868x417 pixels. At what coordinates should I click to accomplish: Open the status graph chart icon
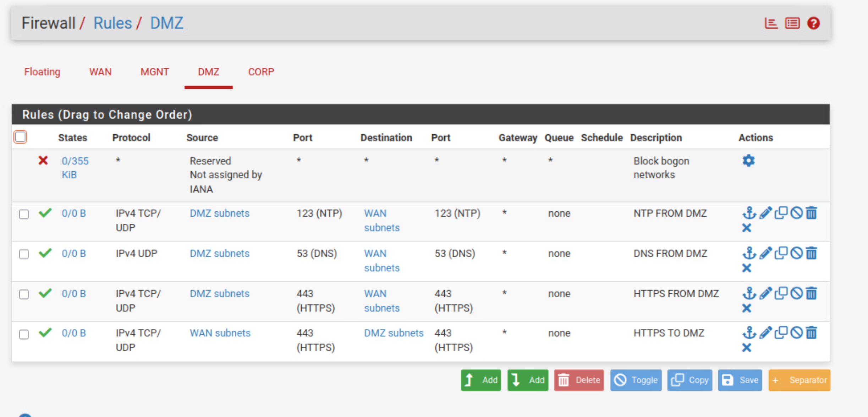(771, 23)
